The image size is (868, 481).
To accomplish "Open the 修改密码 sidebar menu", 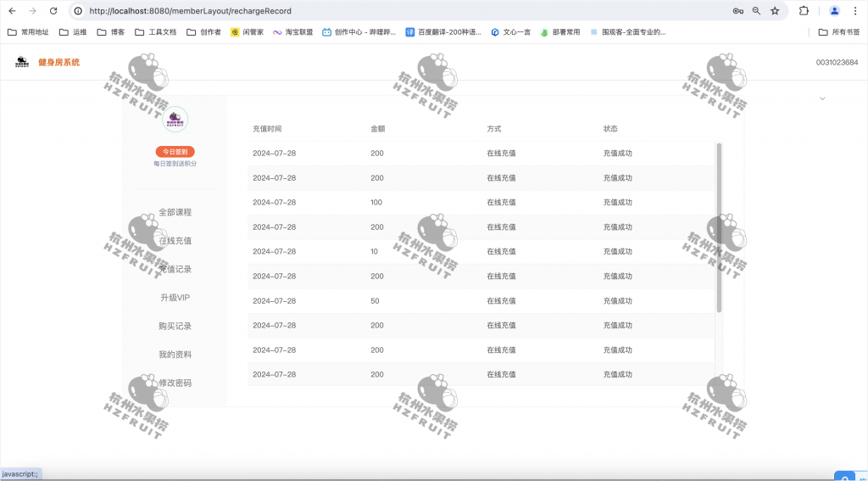I will [175, 383].
